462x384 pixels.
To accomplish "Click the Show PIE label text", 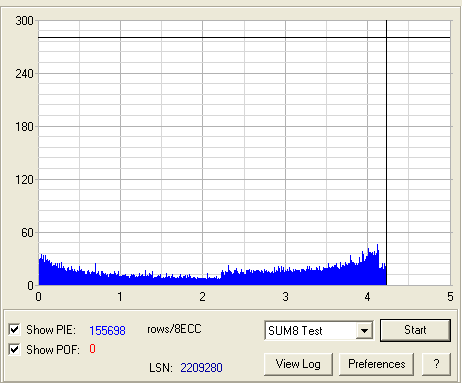I will (51, 330).
